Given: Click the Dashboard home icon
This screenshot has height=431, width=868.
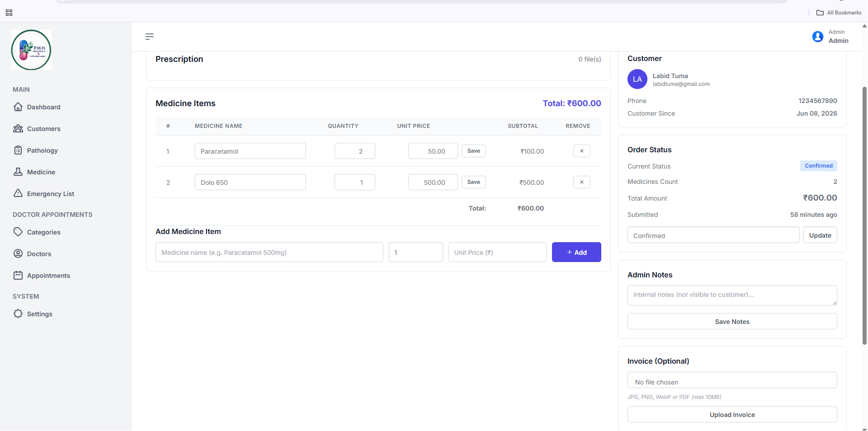Looking at the screenshot, I should pyautogui.click(x=18, y=107).
